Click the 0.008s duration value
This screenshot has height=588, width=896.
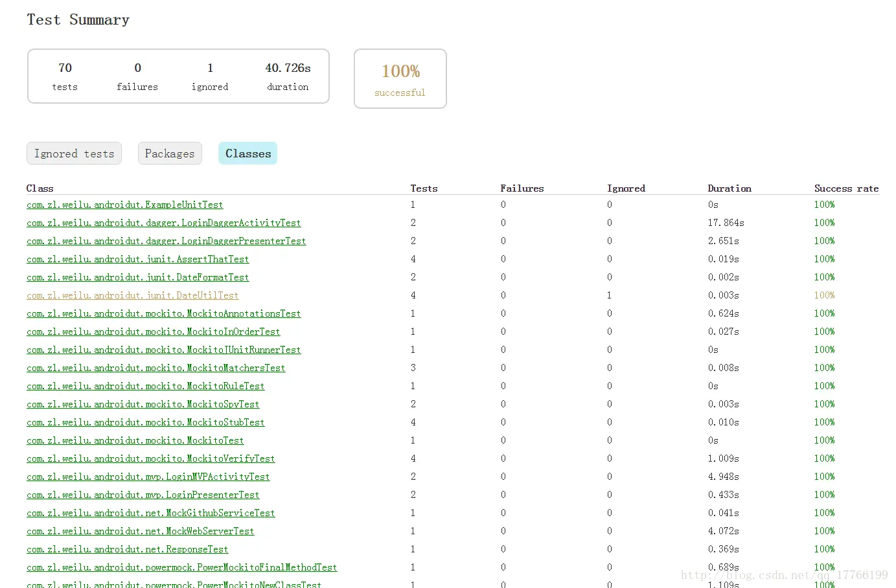tap(723, 368)
